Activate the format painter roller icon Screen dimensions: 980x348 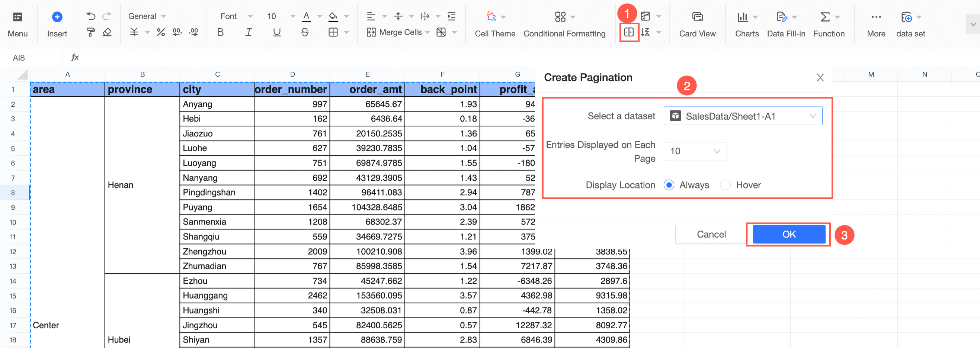(90, 32)
